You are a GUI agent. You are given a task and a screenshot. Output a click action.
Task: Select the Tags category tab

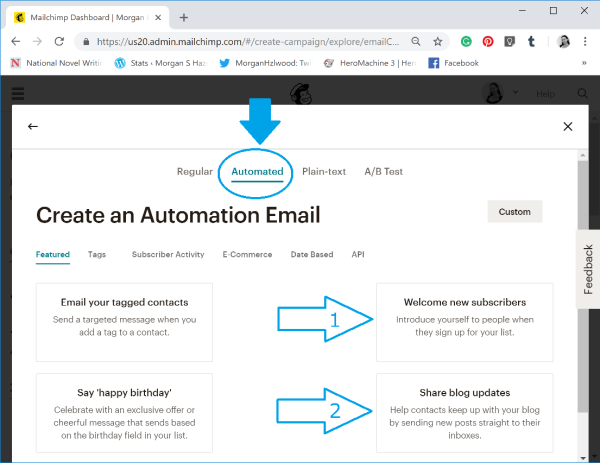click(x=97, y=254)
